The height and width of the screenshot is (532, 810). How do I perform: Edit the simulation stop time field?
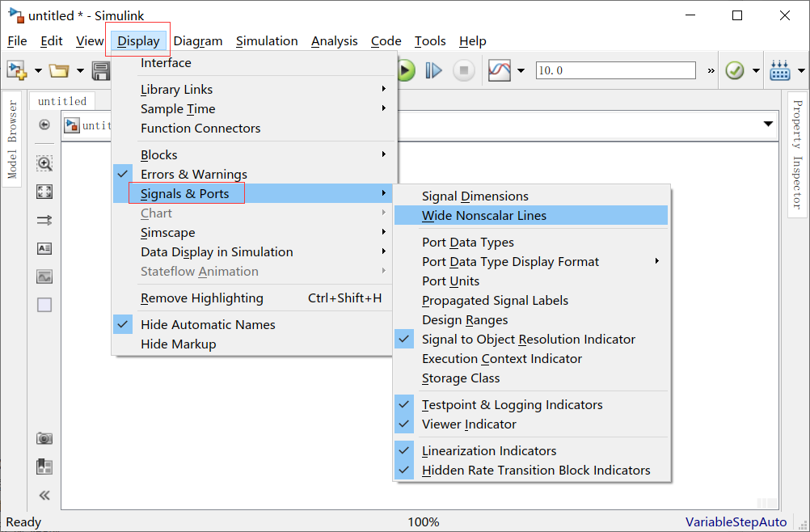tap(616, 70)
